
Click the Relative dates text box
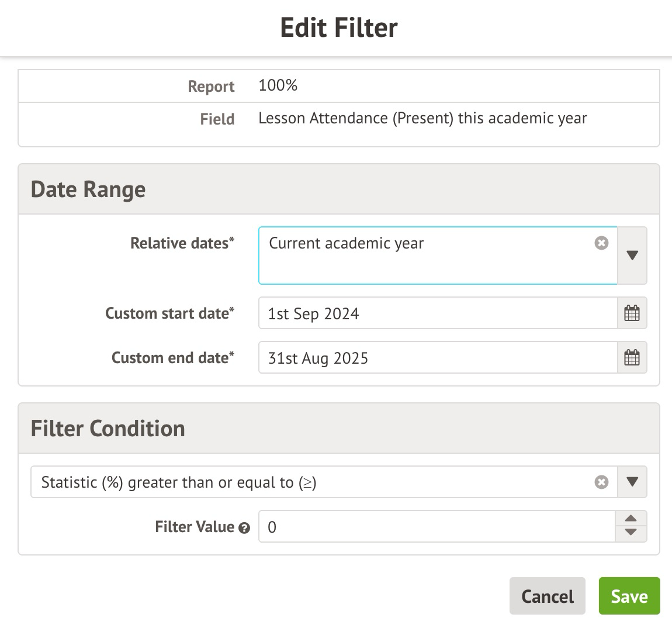pos(427,256)
